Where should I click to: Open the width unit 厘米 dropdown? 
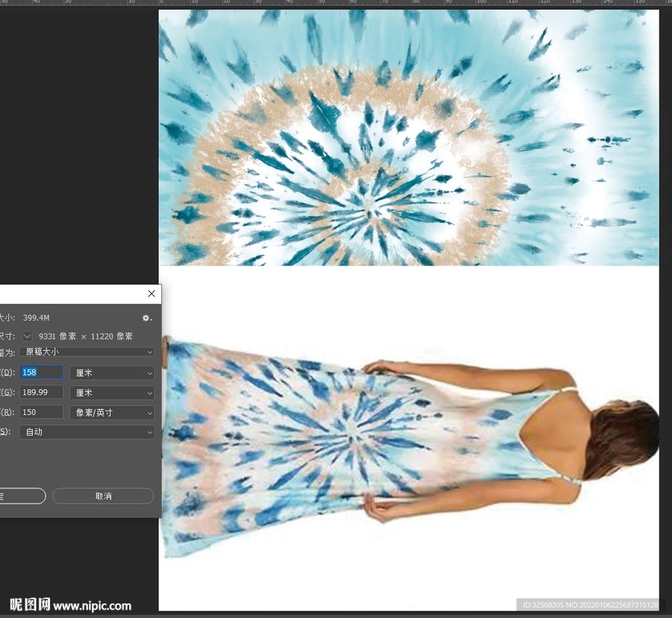(112, 373)
